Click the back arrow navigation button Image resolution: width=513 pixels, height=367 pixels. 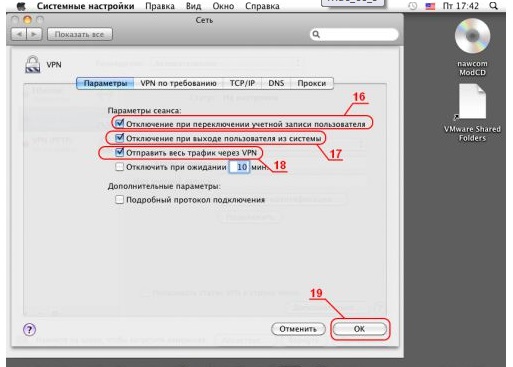tap(19, 34)
